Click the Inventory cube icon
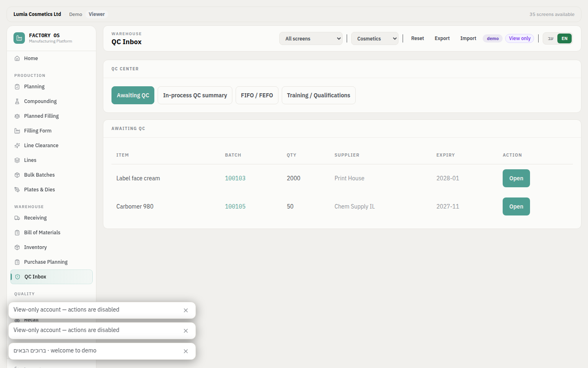Screen dimensions: 588x368 tap(17, 247)
